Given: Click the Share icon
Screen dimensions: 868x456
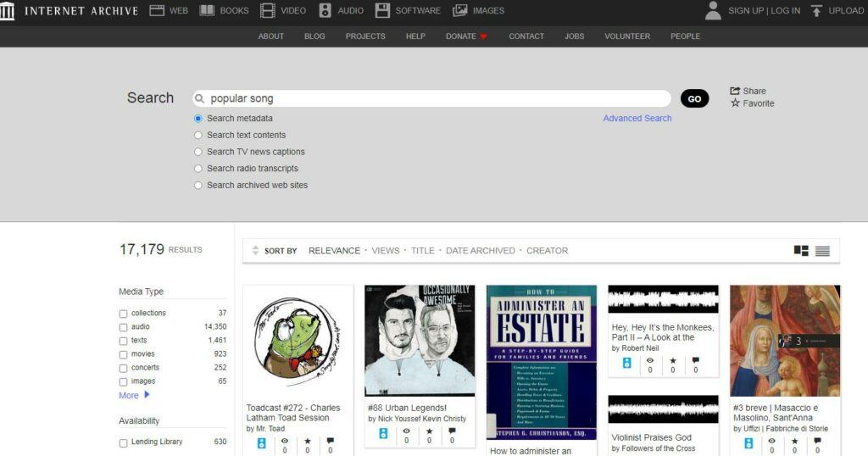Looking at the screenshot, I should [x=735, y=91].
